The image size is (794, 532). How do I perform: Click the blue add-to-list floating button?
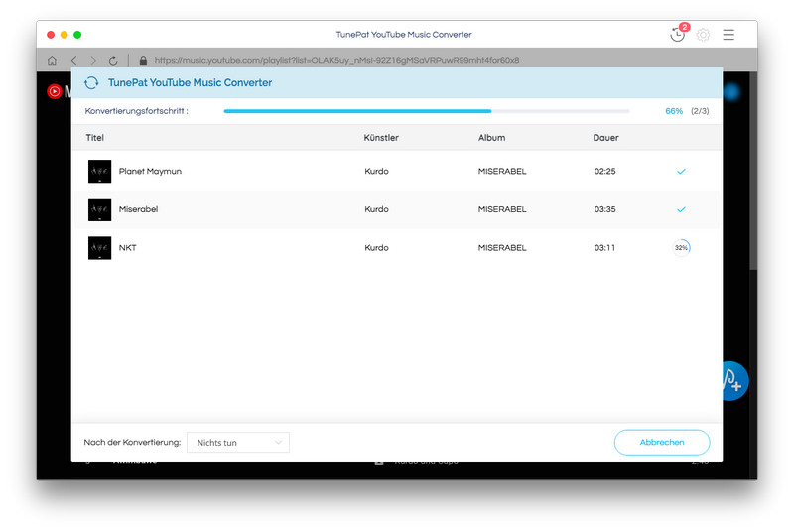735,381
